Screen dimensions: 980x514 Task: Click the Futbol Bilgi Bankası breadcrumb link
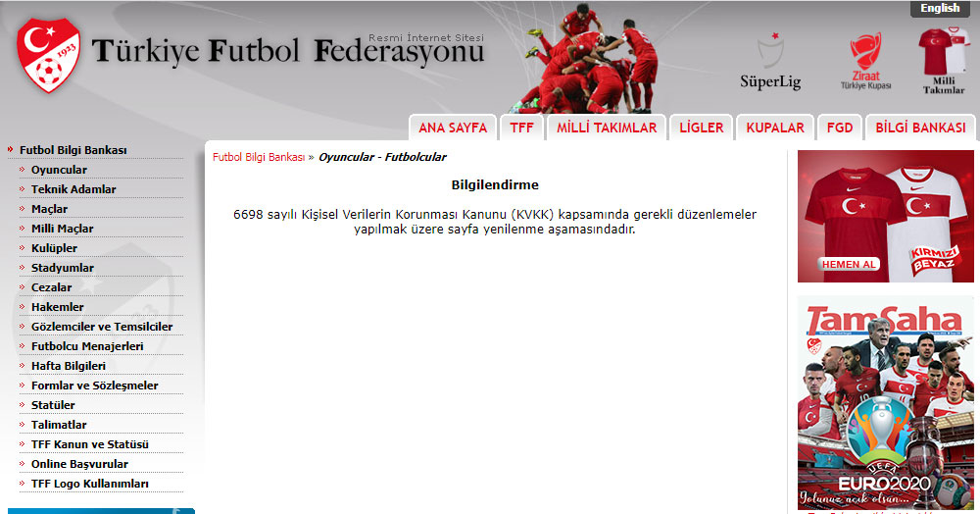click(258, 157)
